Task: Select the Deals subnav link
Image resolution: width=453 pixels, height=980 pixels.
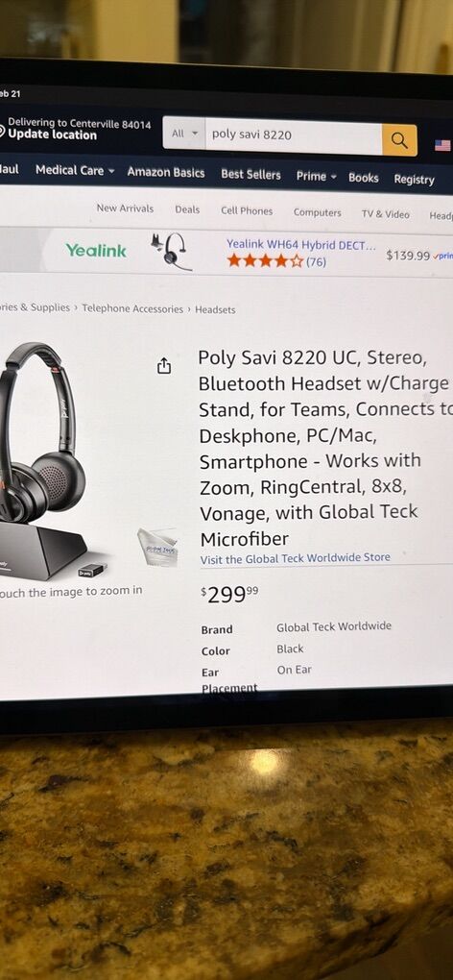Action: pos(187,209)
